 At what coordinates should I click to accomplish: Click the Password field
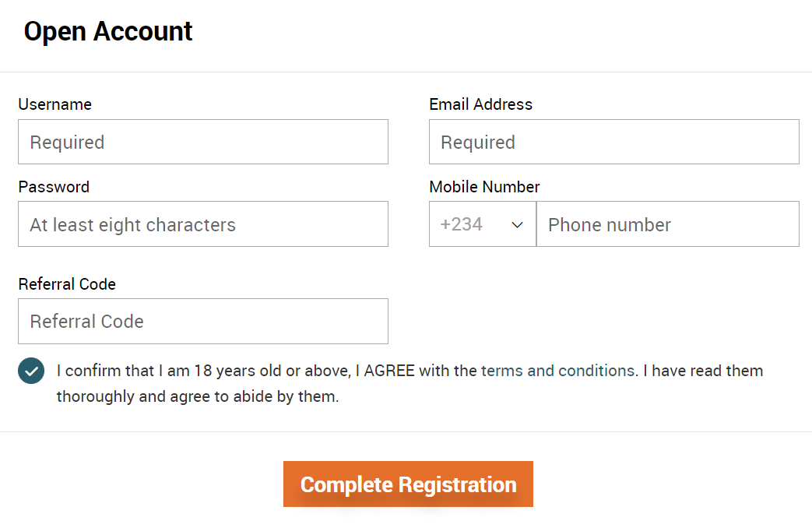click(x=202, y=224)
